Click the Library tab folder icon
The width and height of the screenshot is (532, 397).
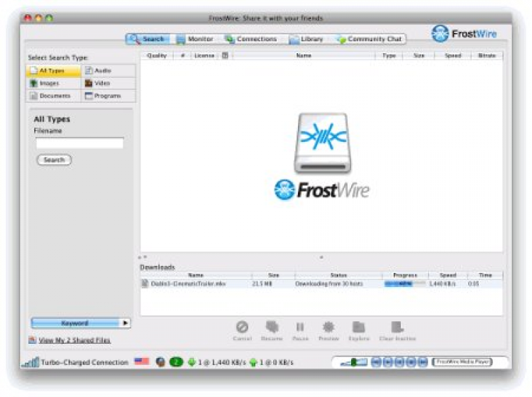[x=294, y=40]
